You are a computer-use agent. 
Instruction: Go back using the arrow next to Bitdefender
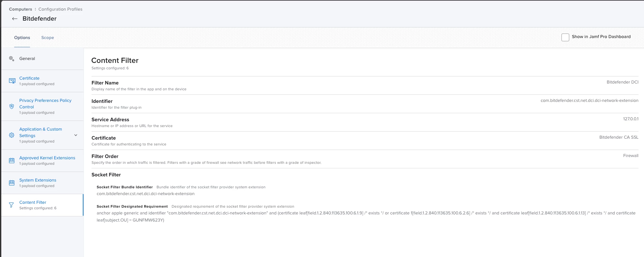coord(15,19)
